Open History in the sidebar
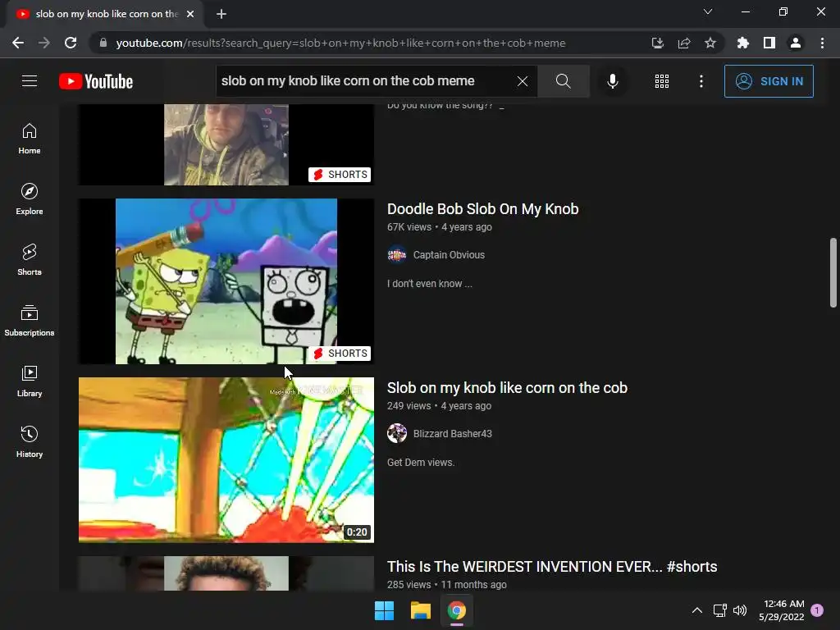840x630 pixels. [30, 441]
